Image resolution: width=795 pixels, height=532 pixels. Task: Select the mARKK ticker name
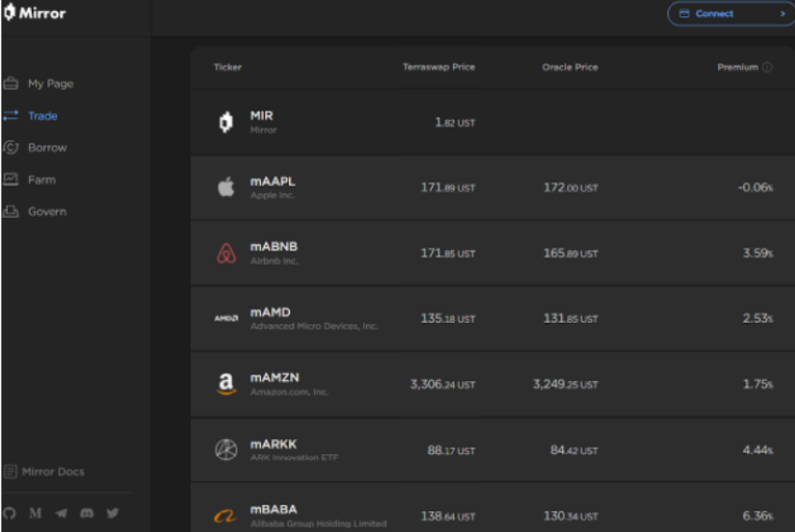click(x=273, y=445)
